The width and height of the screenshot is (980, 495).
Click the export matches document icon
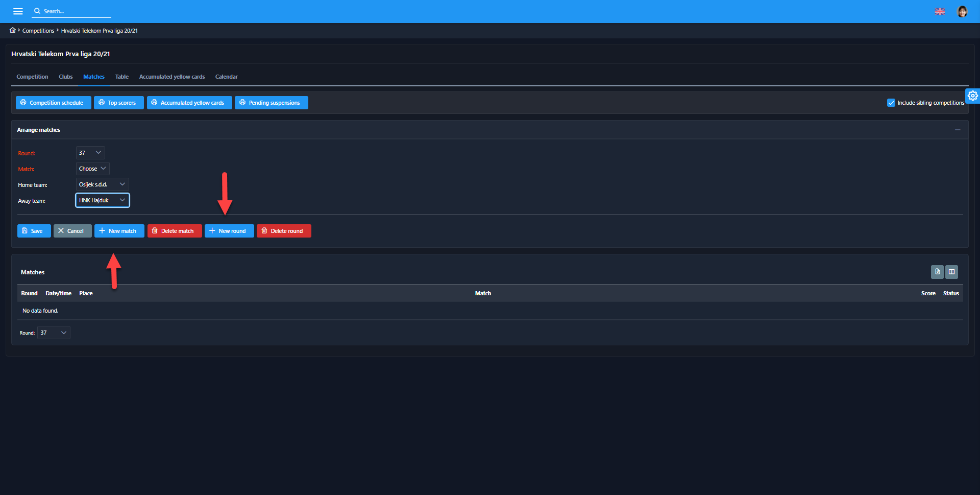(937, 272)
